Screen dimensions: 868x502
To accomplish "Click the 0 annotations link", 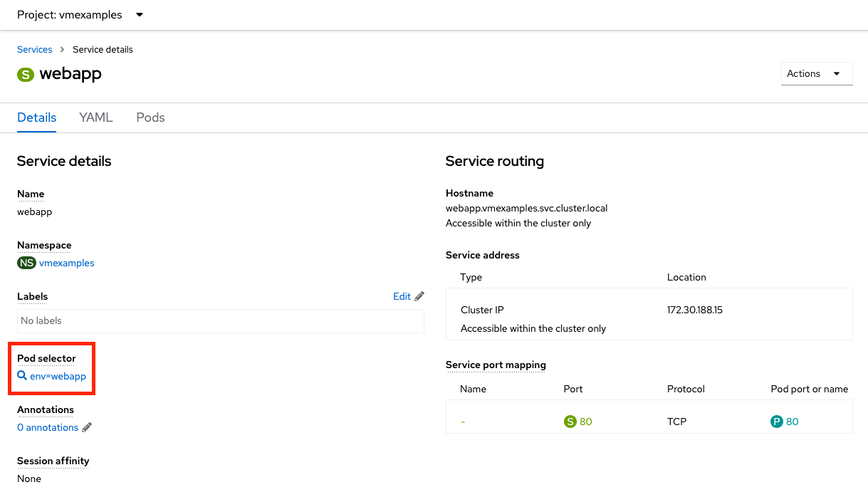I will [49, 427].
